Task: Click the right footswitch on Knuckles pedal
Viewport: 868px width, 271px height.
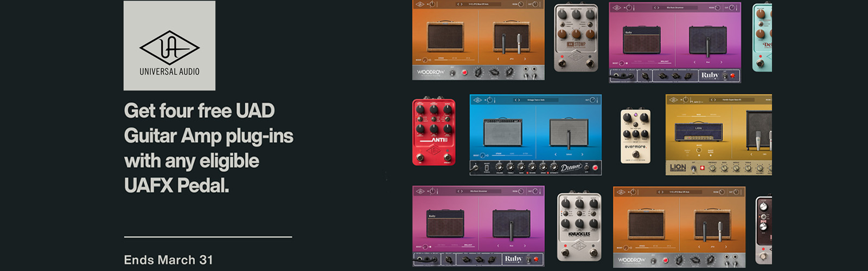Action: (x=594, y=252)
